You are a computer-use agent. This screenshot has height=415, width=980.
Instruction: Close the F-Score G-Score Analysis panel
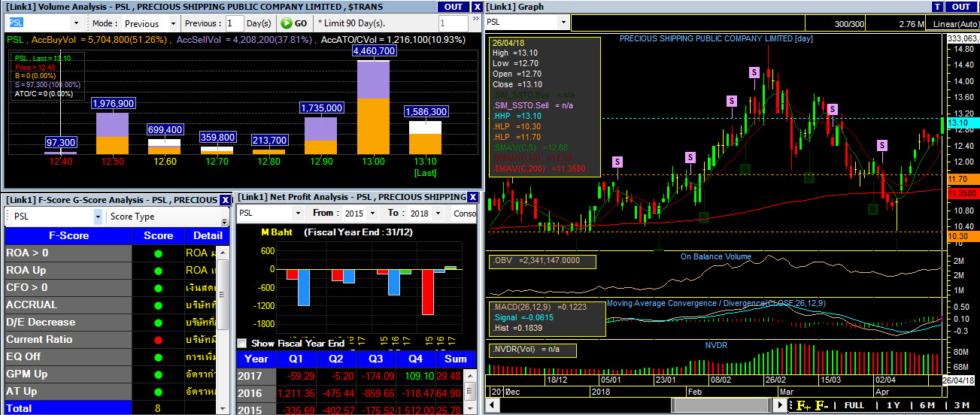point(225,200)
